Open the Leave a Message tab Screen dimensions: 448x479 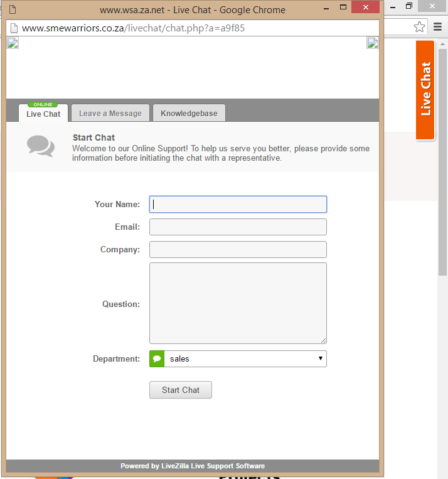(x=110, y=113)
